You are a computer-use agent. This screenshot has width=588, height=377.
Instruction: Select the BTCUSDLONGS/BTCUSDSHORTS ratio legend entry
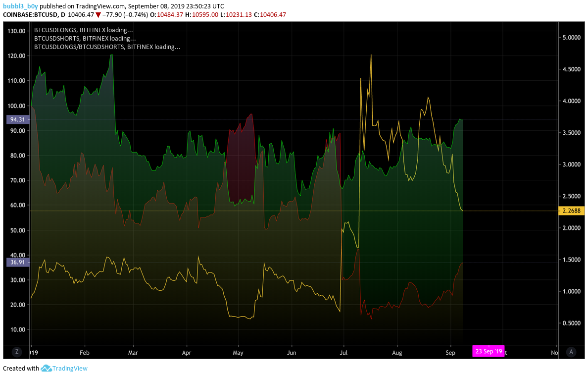[107, 47]
